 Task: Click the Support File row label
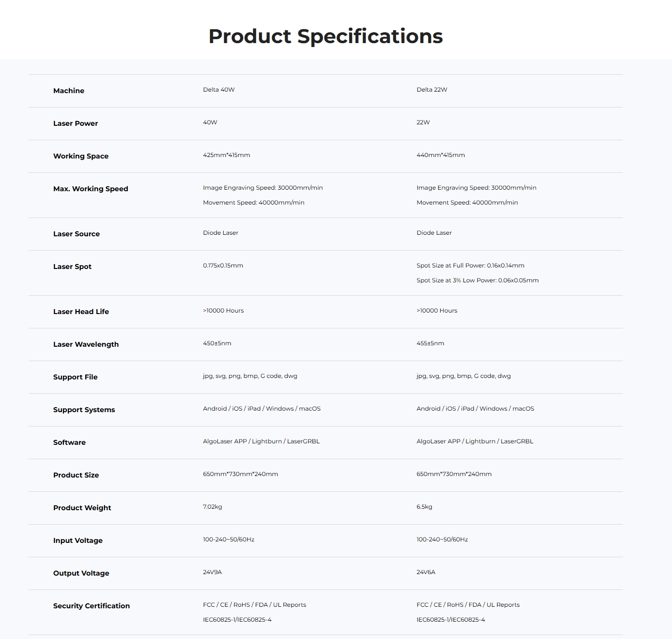(75, 377)
